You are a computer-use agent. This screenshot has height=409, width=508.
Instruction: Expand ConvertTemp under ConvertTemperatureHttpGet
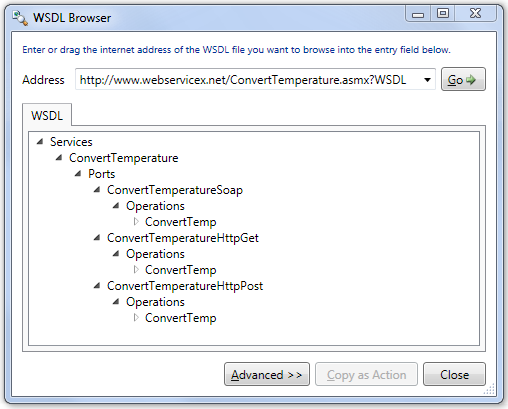pos(136,270)
